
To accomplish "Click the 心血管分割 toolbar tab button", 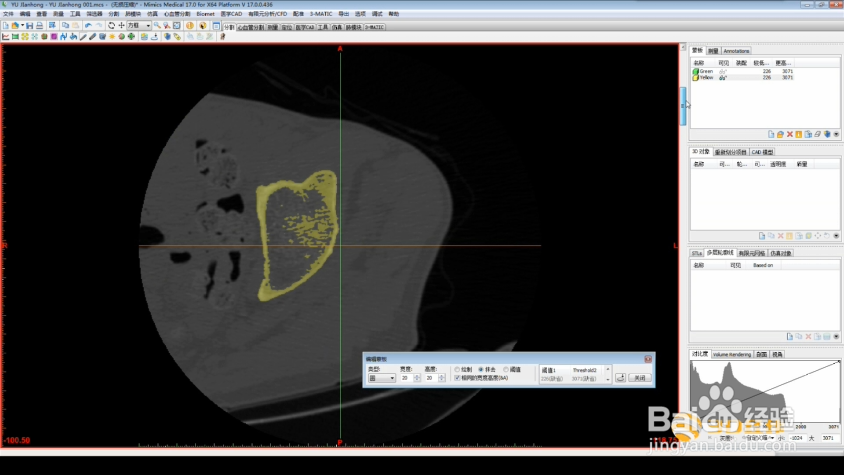I will (251, 27).
